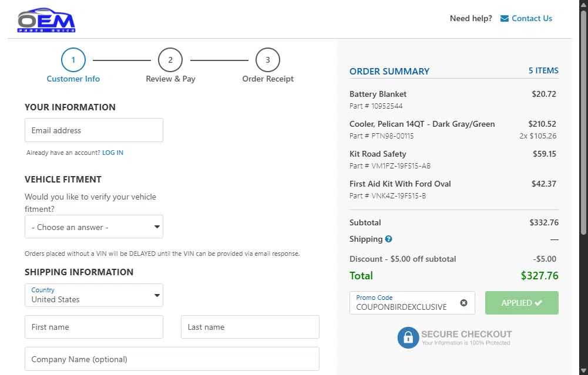The height and width of the screenshot is (375, 588).
Task: Select step 2 Review & Pay circle
Action: coord(170,60)
